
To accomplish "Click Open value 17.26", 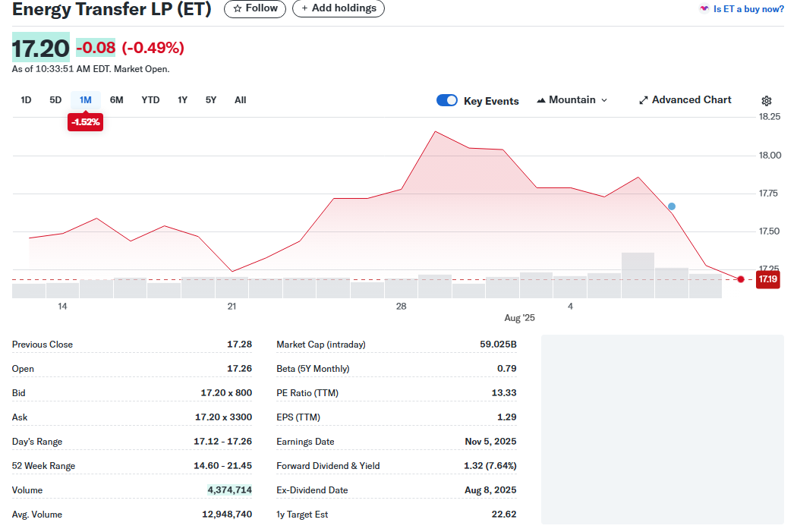I will point(239,368).
